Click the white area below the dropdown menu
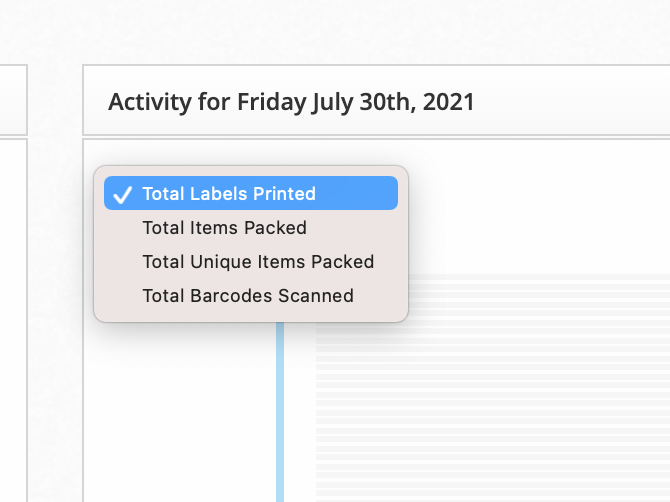The width and height of the screenshot is (670, 502). pos(180,410)
